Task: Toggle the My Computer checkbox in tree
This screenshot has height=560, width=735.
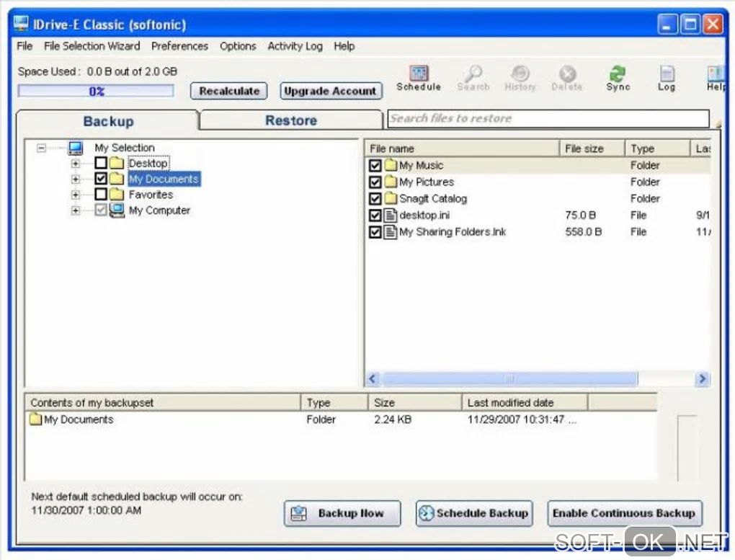Action: (x=100, y=210)
